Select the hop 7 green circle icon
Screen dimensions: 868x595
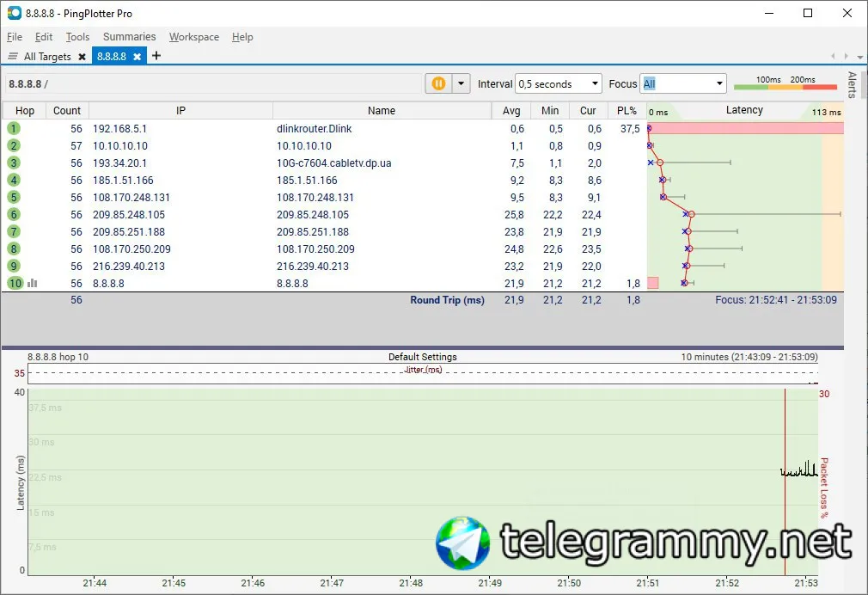(x=14, y=231)
